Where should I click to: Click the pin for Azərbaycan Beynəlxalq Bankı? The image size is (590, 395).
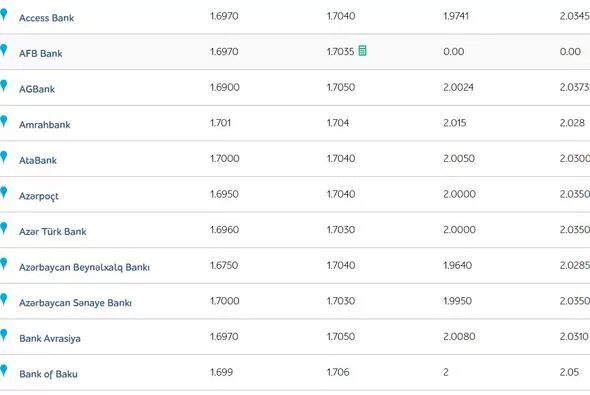click(x=3, y=264)
